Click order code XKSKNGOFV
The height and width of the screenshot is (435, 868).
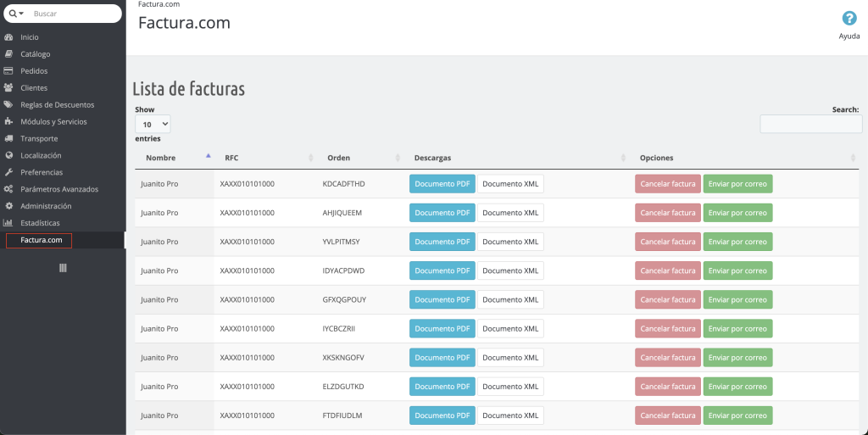[x=343, y=358]
